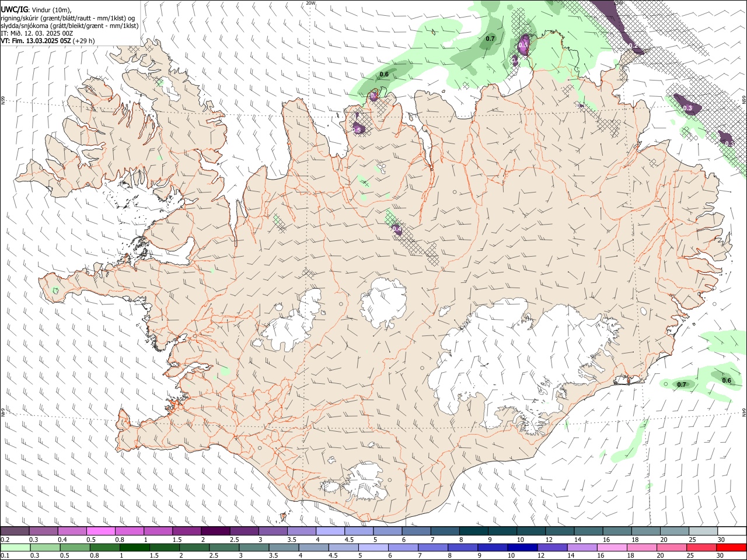The width and height of the screenshot is (747, 560).
Task: Pick the snow legend swatch starting at 0.2
Action: point(15,531)
